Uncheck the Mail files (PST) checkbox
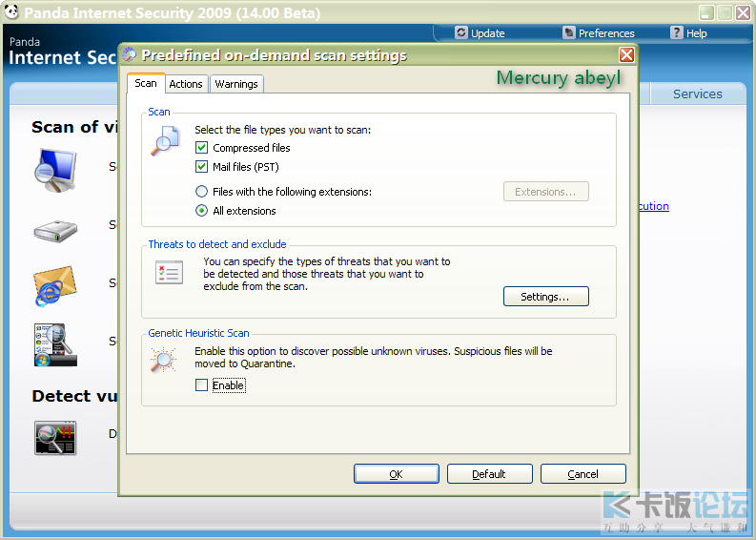This screenshot has height=540, width=756. [x=201, y=167]
